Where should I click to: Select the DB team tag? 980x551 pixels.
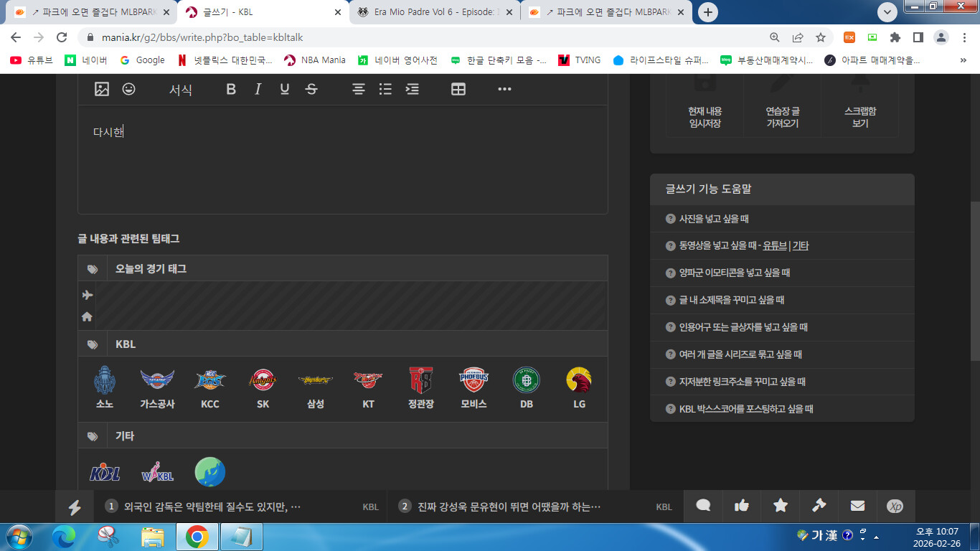(527, 387)
